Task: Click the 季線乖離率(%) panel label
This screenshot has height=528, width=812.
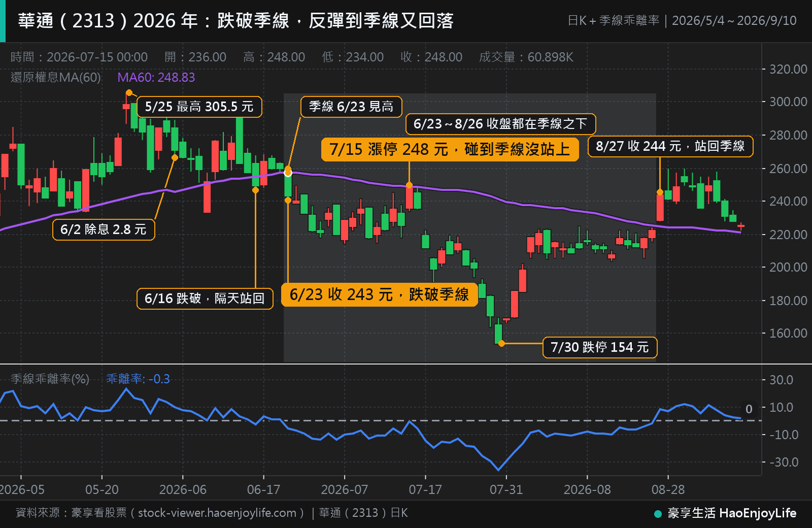Action: 50,379
